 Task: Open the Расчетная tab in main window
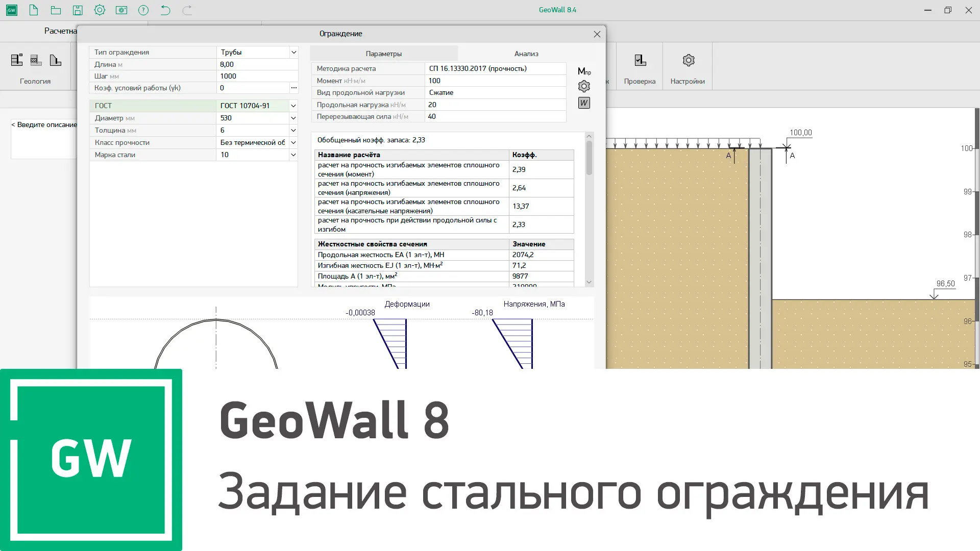[60, 31]
